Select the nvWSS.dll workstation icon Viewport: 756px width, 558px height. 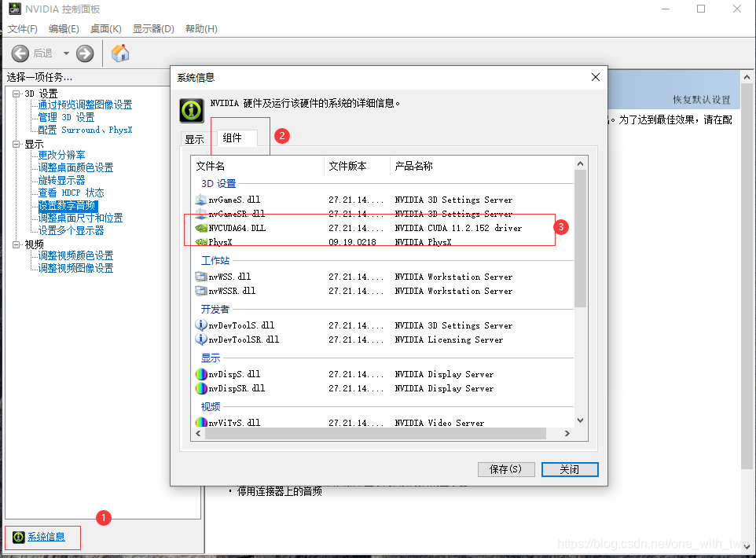coord(200,277)
